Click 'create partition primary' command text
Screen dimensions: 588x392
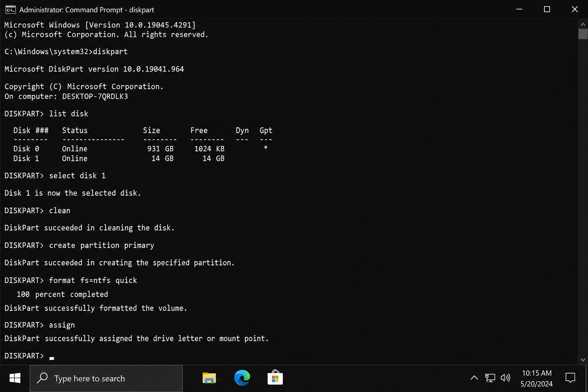pyautogui.click(x=101, y=245)
